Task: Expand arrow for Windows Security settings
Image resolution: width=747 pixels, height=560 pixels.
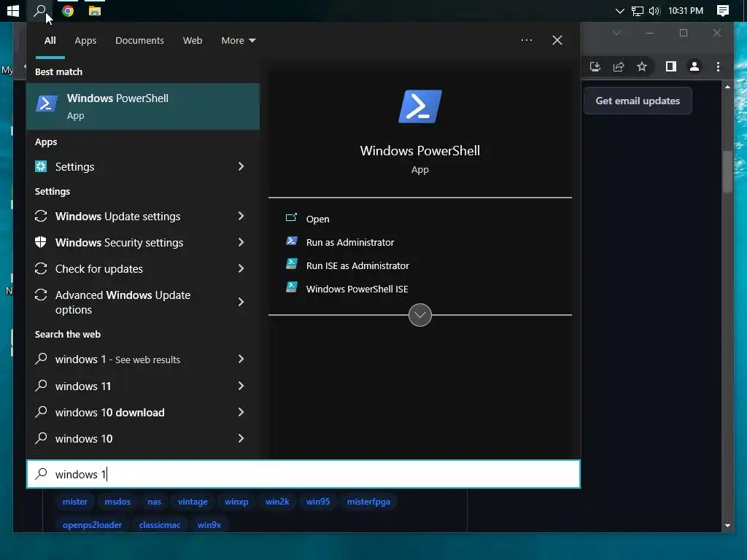Action: click(241, 242)
